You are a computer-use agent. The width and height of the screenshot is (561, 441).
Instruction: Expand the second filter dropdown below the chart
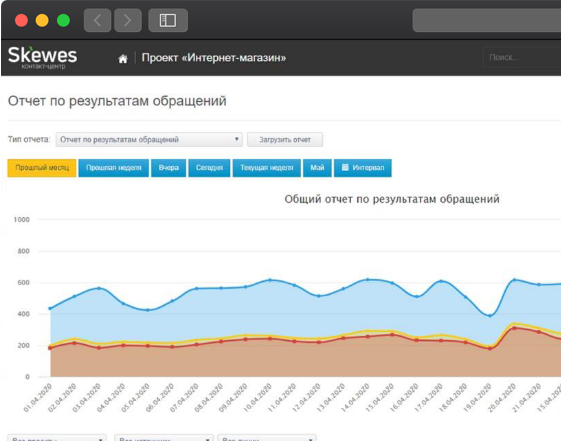tap(164, 438)
